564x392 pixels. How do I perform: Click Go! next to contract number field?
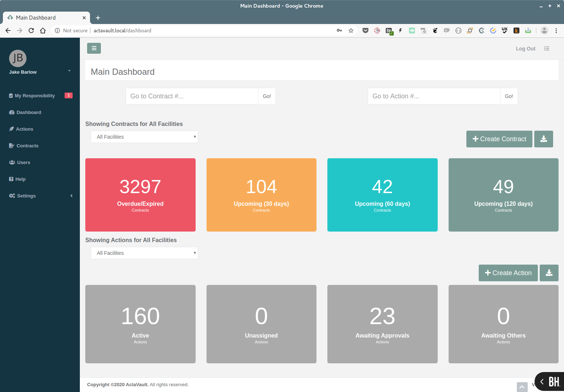coord(267,96)
